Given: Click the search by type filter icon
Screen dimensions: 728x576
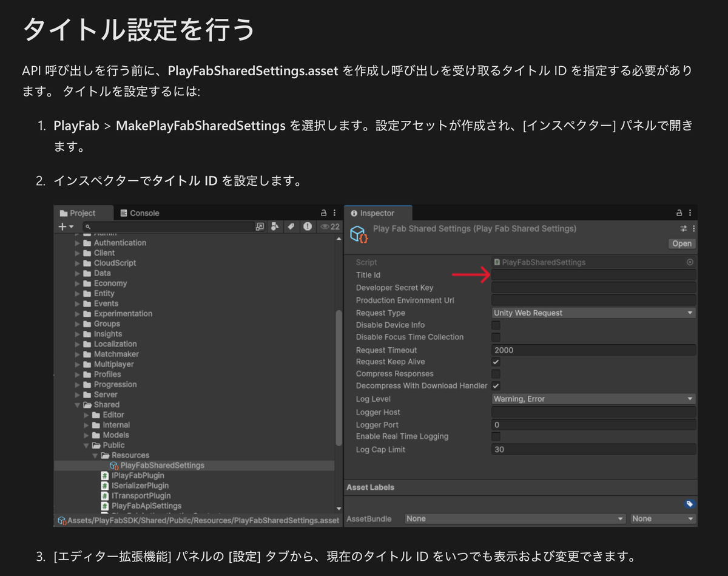Looking at the screenshot, I should (275, 226).
